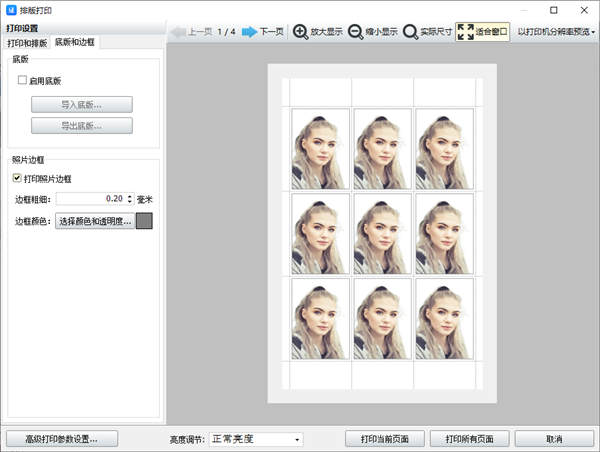Enable the 启用底版 checkbox

click(x=22, y=80)
